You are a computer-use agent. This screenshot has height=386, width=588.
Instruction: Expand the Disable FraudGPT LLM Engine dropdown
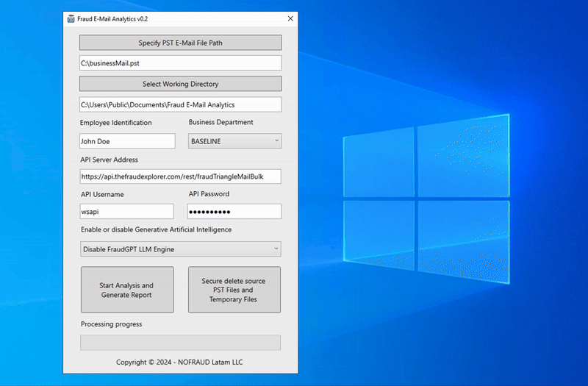[181, 249]
